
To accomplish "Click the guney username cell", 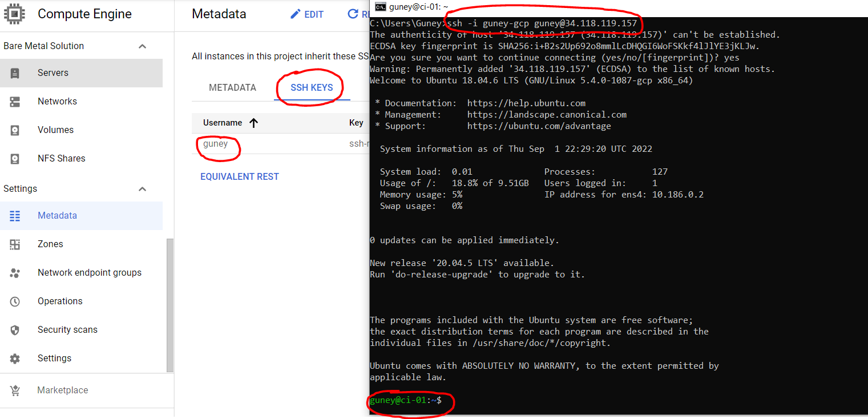I will tap(216, 144).
